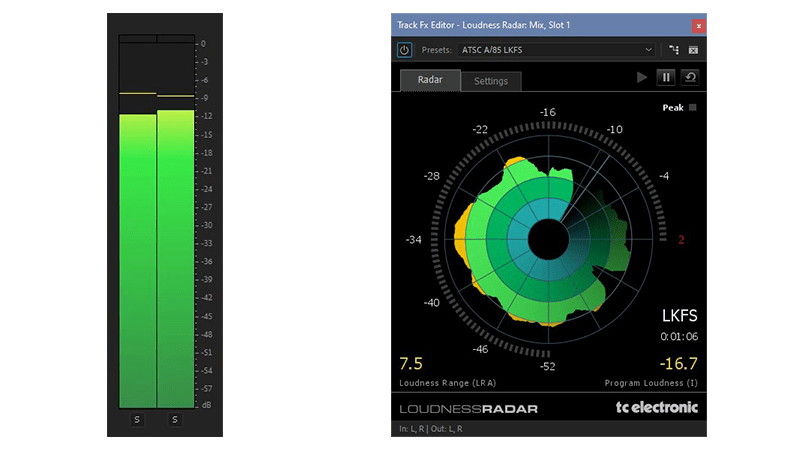Click the Loudness Range (LRA) label
This screenshot has height=450, width=800.
(447, 383)
